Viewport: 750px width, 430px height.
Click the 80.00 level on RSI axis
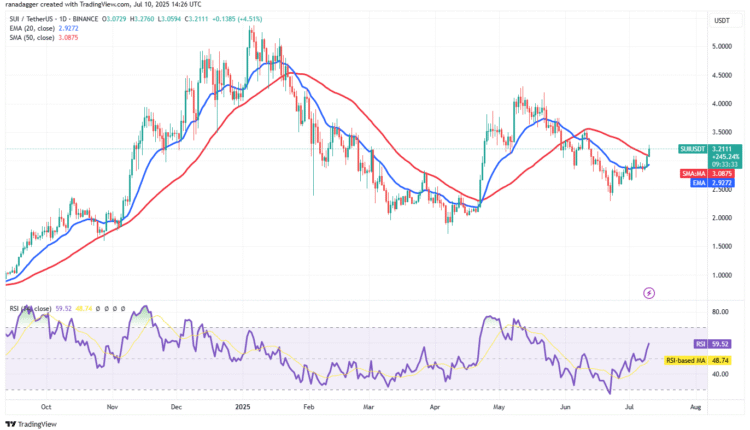click(x=719, y=312)
